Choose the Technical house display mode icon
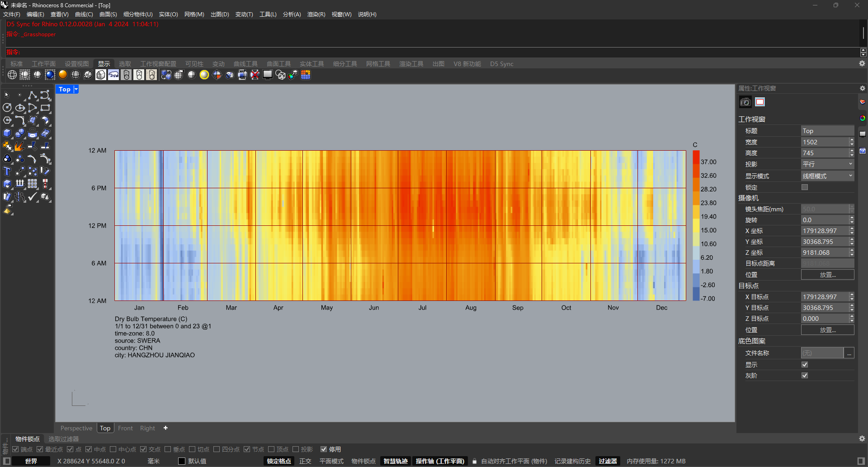 tap(101, 75)
